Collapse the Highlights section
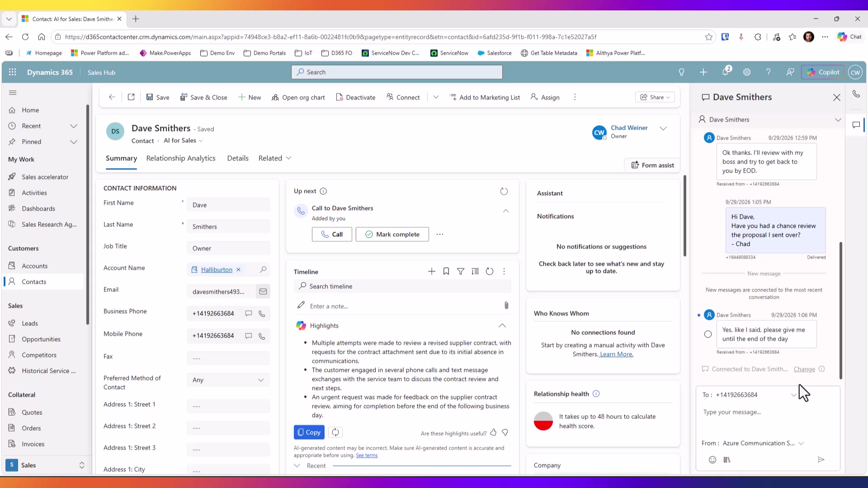 point(502,326)
